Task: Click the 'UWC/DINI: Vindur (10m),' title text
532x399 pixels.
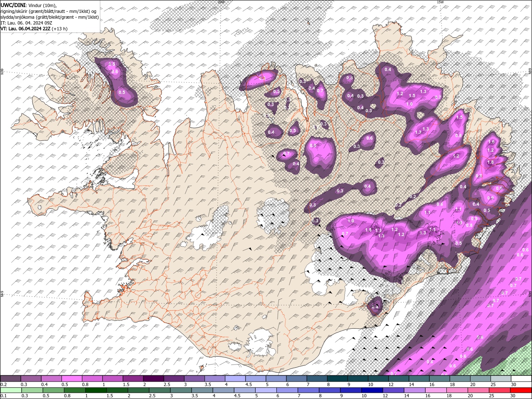Action: tap(28, 5)
